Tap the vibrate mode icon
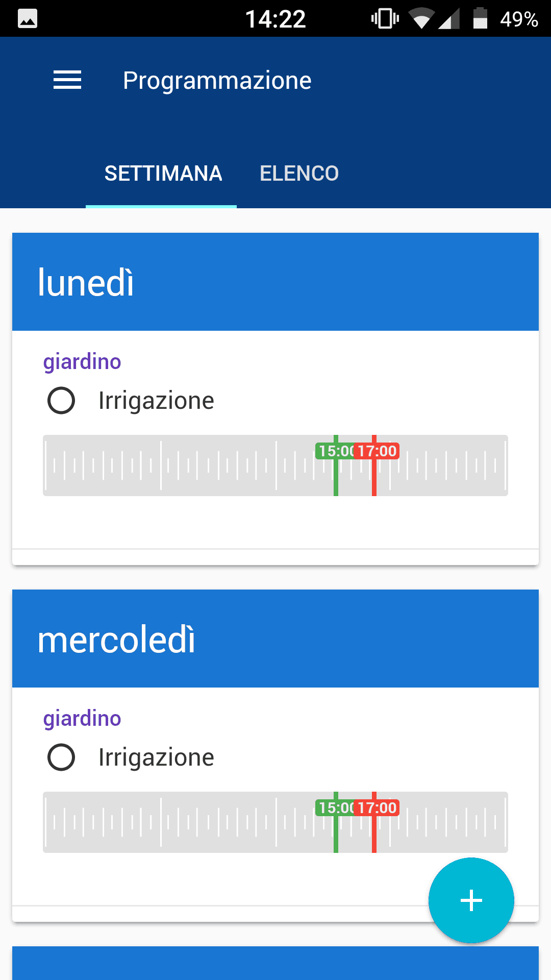This screenshot has width=551, height=980. (385, 19)
